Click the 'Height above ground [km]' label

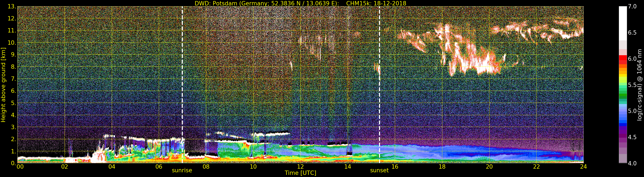pyautogui.click(x=3, y=85)
